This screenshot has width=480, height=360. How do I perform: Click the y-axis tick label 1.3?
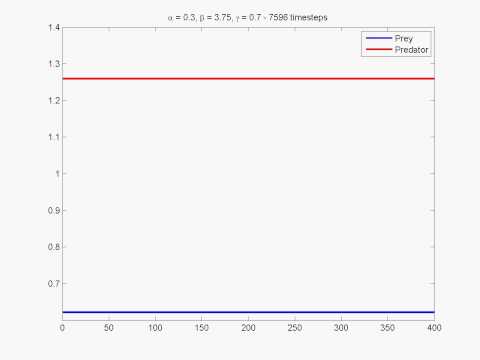point(54,64)
